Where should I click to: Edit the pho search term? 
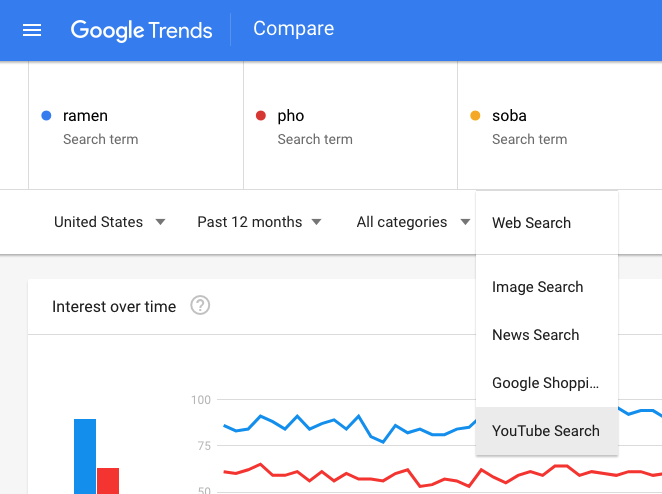point(290,116)
